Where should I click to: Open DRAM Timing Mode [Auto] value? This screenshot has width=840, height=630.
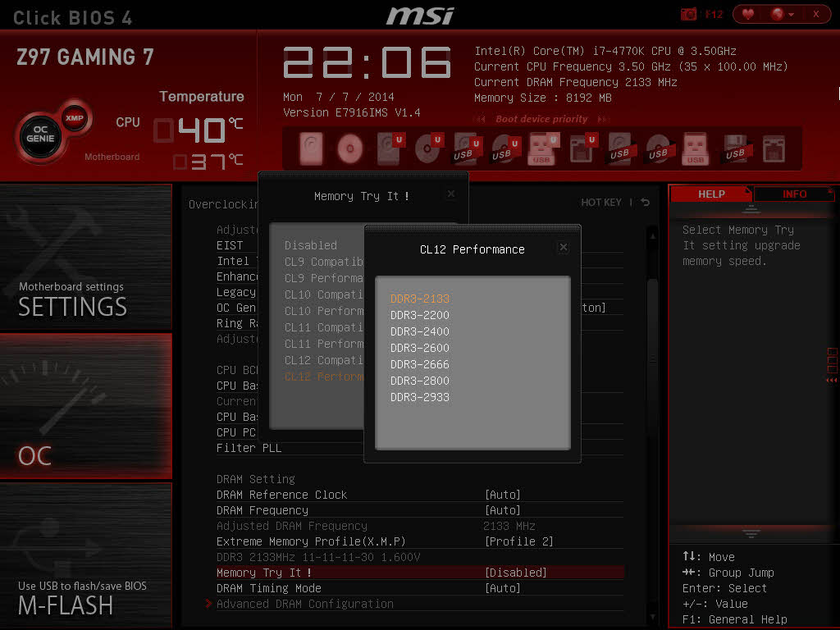tap(503, 588)
